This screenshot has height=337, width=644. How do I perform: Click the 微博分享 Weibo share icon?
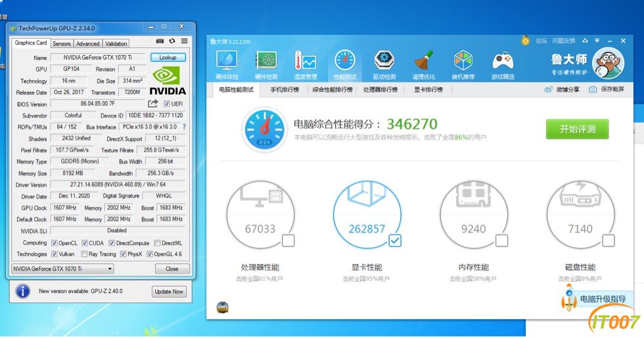point(548,89)
